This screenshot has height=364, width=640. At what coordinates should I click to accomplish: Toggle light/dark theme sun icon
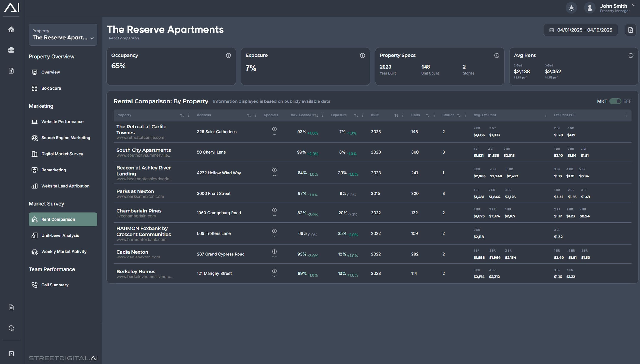pyautogui.click(x=571, y=8)
